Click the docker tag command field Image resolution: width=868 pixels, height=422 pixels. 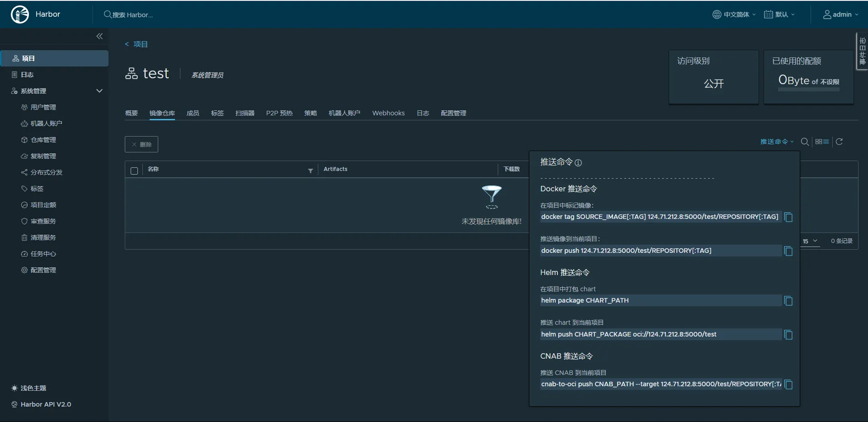661,217
